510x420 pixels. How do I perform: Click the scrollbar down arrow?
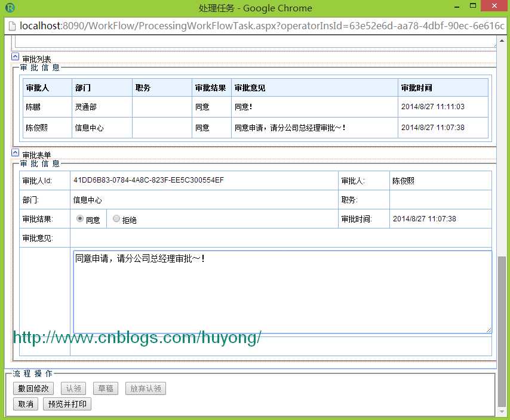coord(502,412)
